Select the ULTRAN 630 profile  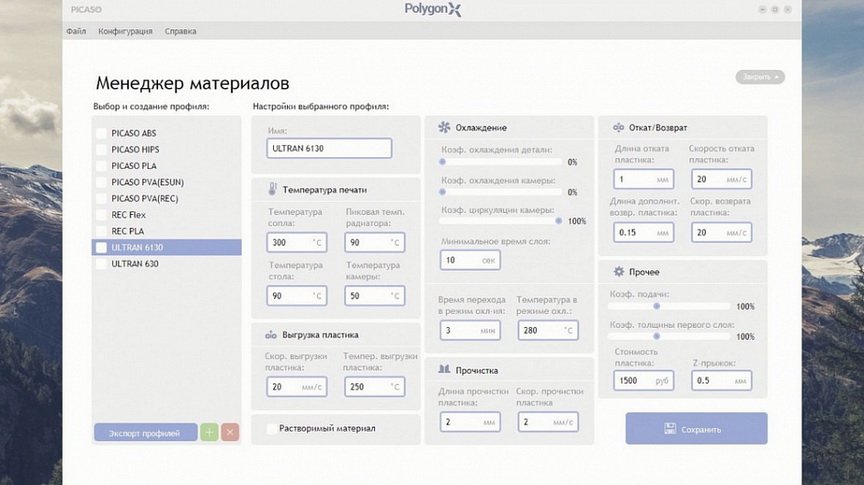pos(135,264)
